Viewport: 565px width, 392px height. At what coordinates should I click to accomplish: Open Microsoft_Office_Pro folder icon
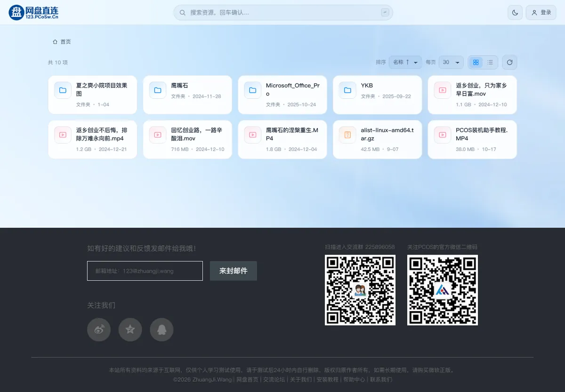point(252,90)
